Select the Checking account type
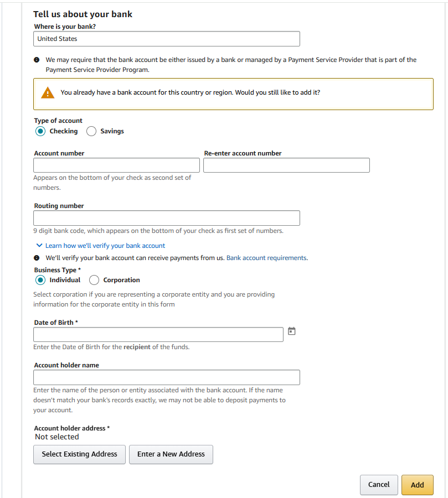 [x=40, y=131]
